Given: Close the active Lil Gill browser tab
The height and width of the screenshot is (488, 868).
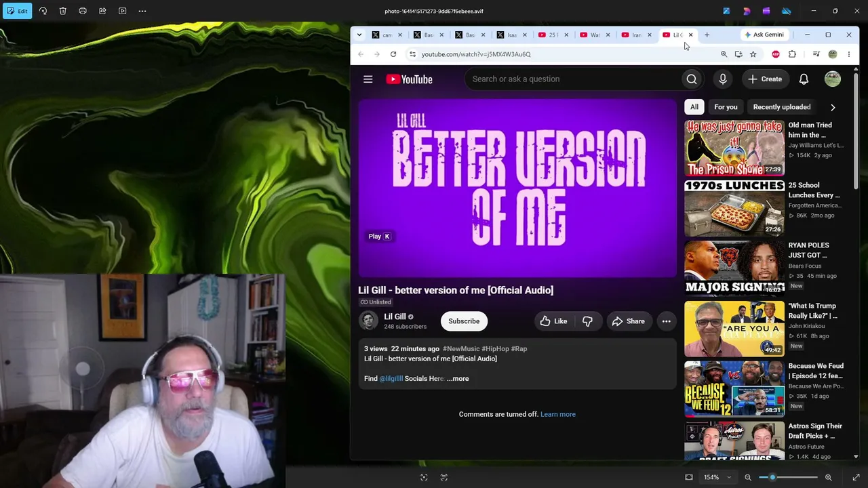Looking at the screenshot, I should pos(690,35).
